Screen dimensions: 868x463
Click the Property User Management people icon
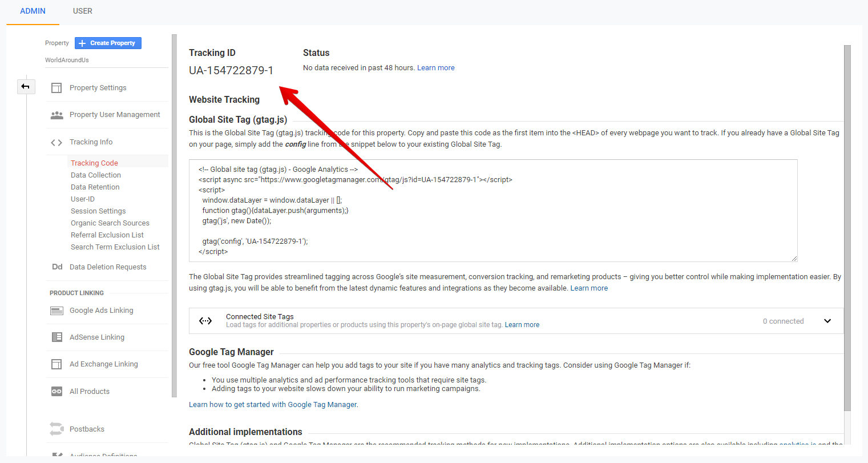click(56, 115)
